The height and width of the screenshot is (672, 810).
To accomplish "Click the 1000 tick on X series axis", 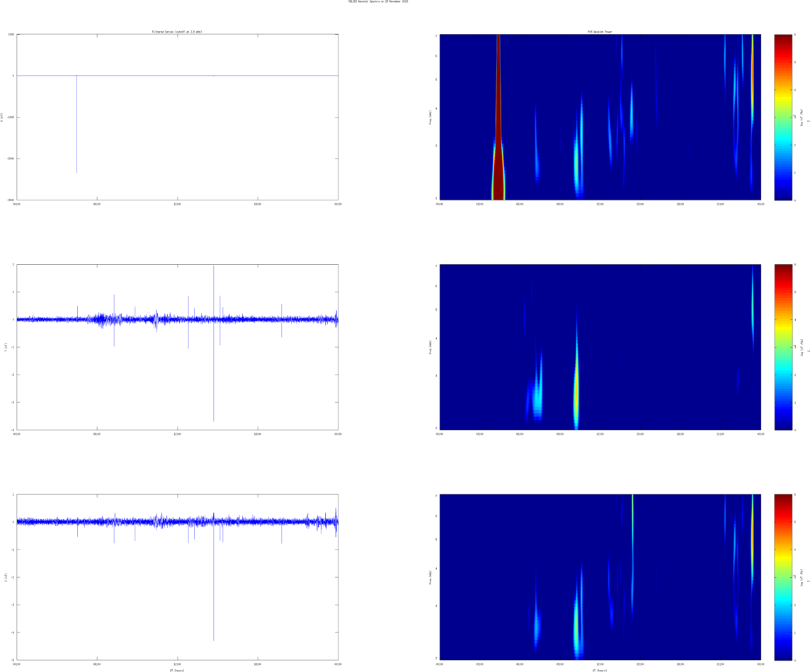I will point(11,35).
